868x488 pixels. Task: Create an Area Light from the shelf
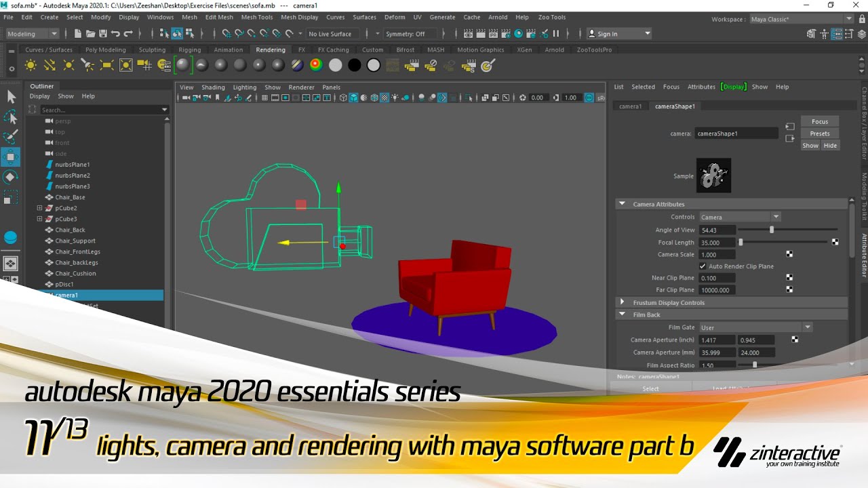click(106, 65)
